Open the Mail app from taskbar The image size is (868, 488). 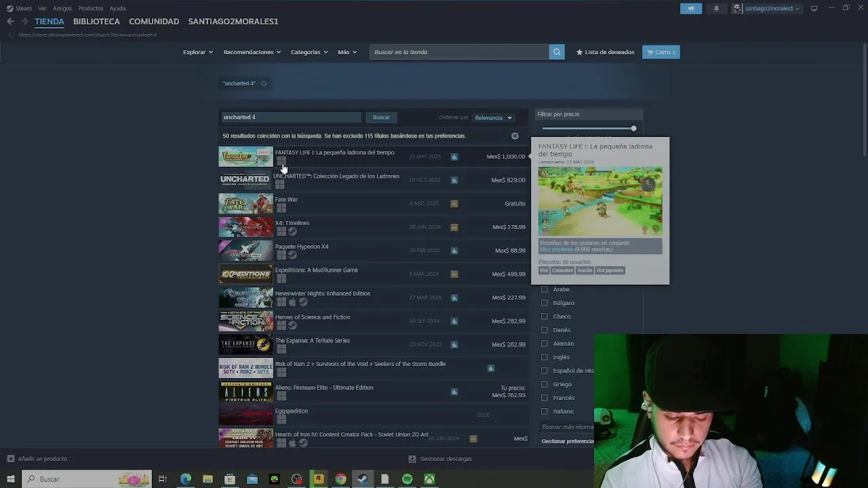252,479
